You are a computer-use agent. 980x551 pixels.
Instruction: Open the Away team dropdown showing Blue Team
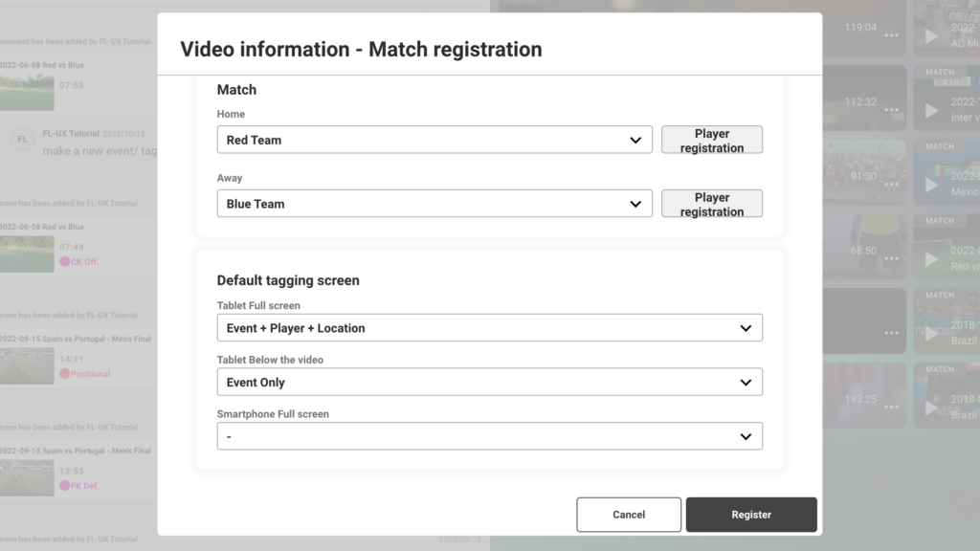434,204
